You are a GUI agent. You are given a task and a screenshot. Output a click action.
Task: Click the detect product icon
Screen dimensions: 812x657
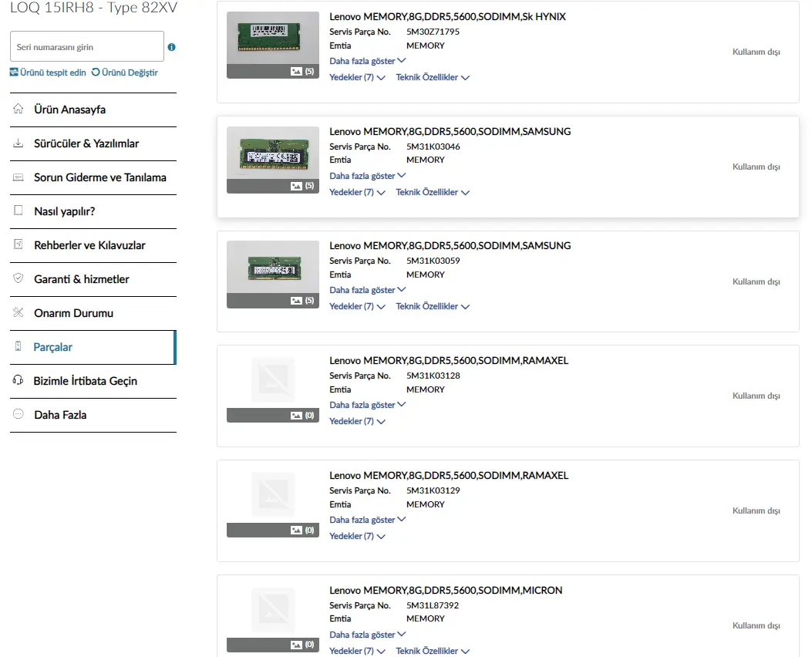(14, 72)
